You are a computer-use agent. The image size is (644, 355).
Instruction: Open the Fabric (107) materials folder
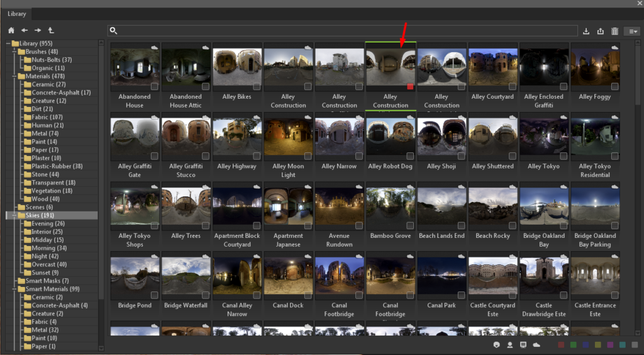point(47,117)
